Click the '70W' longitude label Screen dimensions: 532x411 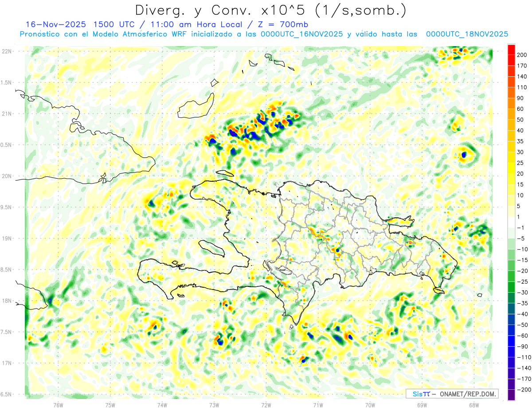point(370,405)
